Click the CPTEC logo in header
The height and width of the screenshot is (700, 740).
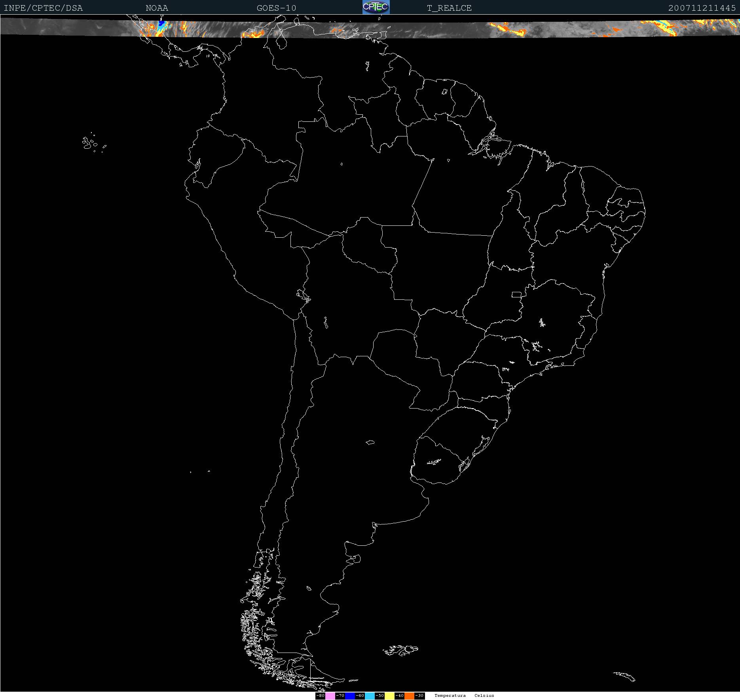tap(376, 7)
